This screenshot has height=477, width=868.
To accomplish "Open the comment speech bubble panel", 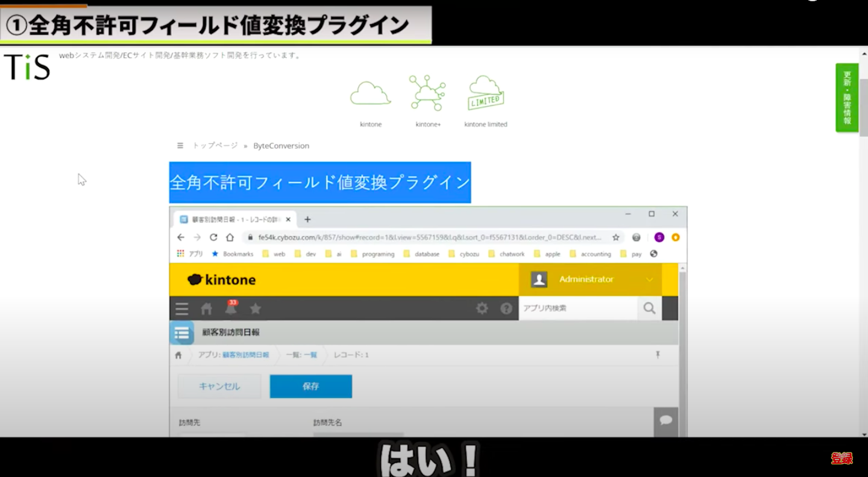I will [666, 420].
